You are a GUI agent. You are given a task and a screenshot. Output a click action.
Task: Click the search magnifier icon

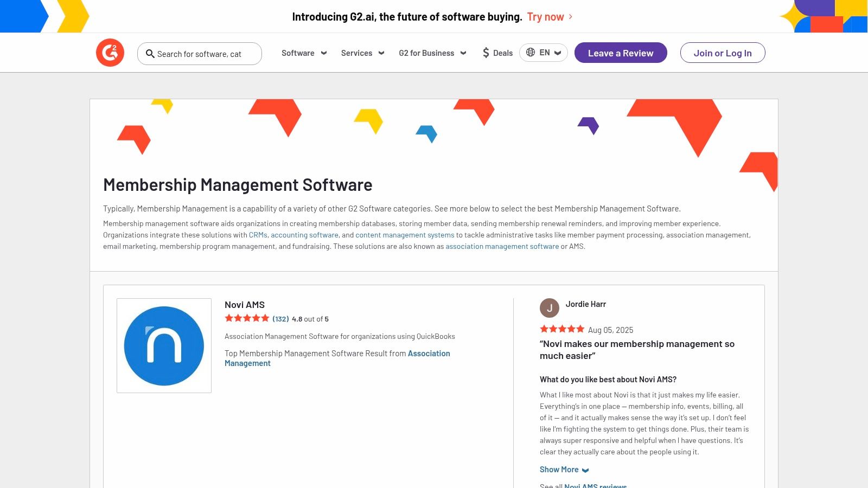coord(150,54)
